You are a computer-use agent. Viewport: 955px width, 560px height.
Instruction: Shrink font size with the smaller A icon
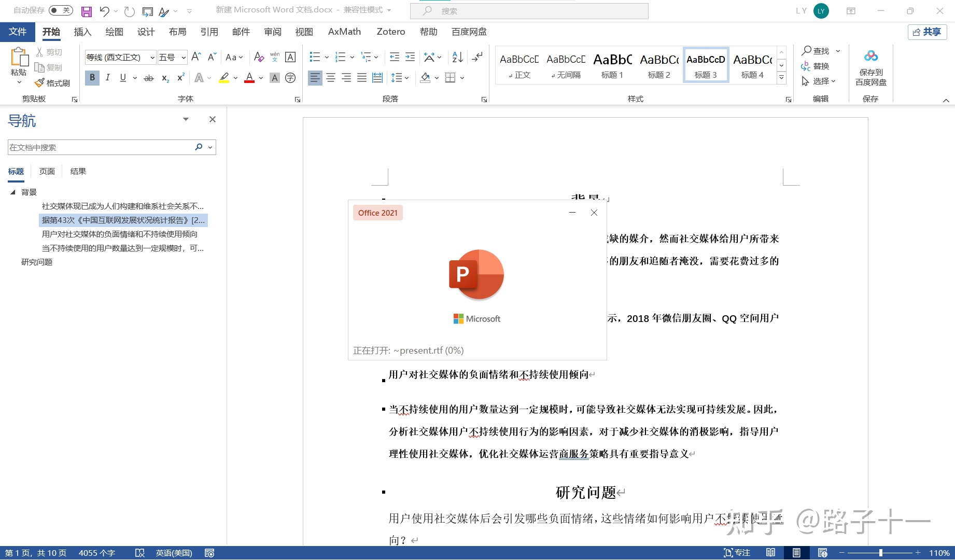coord(212,57)
